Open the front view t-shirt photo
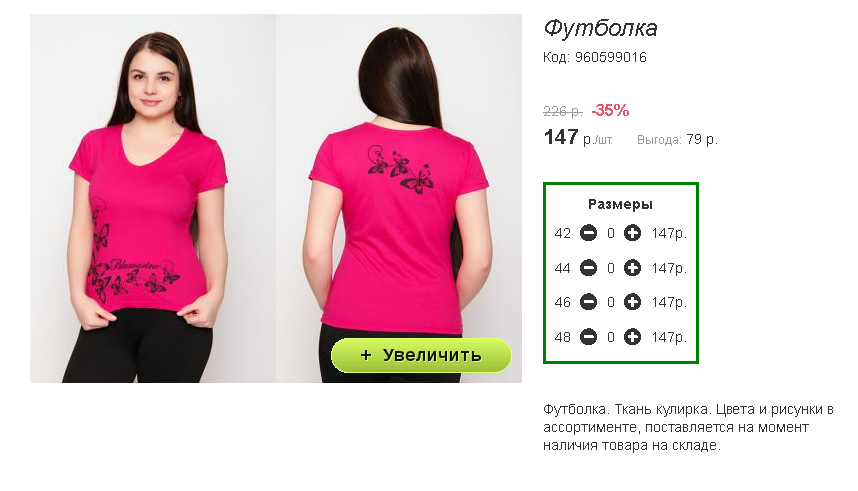This screenshot has width=858, height=491. [153, 198]
